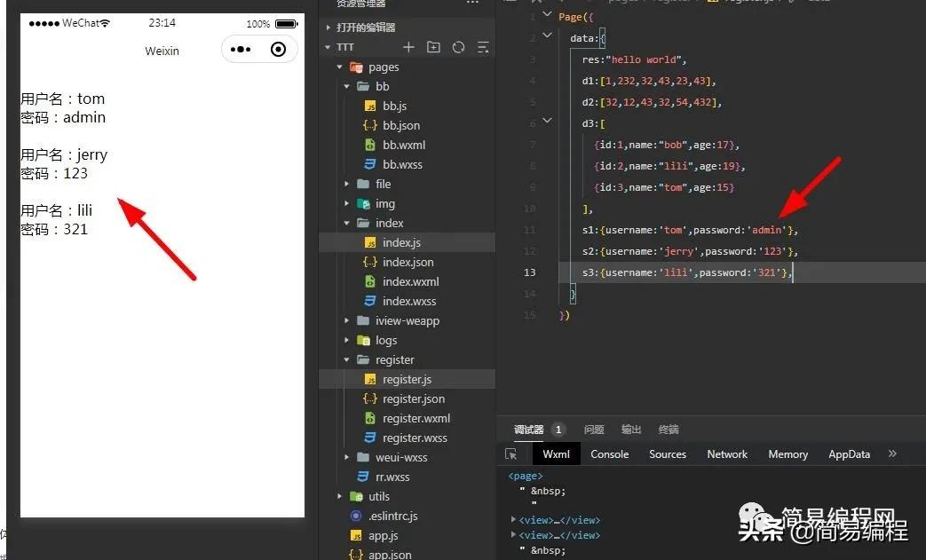Viewport: 926px width, 560px height.
Task: Open index.json file
Action: pos(407,262)
